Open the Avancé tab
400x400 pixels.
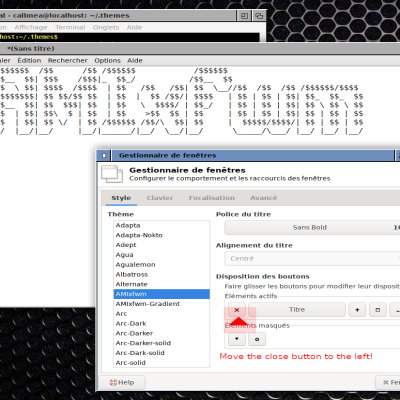pos(264,198)
